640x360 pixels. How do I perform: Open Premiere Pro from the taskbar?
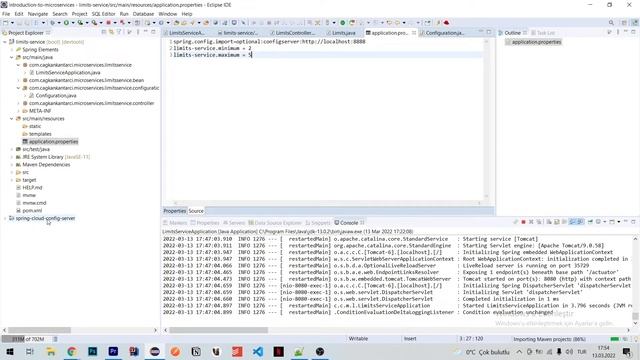(x=113, y=351)
